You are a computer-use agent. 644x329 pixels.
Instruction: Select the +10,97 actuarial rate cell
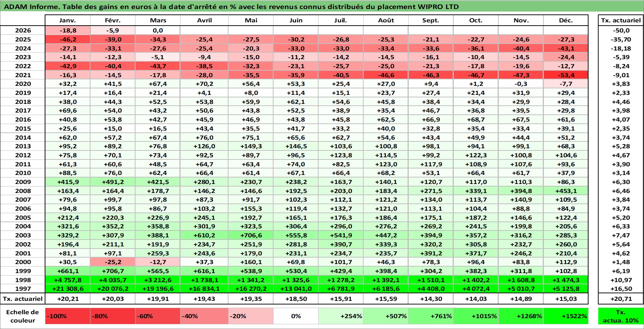pyautogui.click(x=621, y=280)
